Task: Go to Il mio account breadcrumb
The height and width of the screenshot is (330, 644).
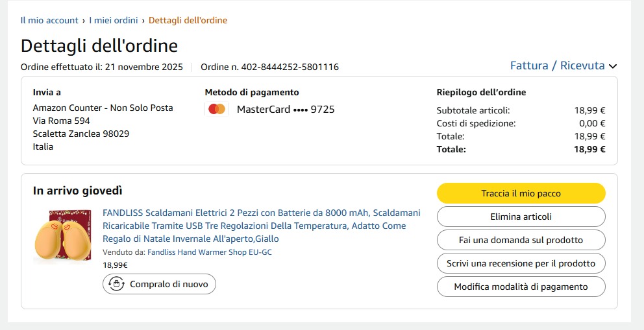Action: coord(49,20)
